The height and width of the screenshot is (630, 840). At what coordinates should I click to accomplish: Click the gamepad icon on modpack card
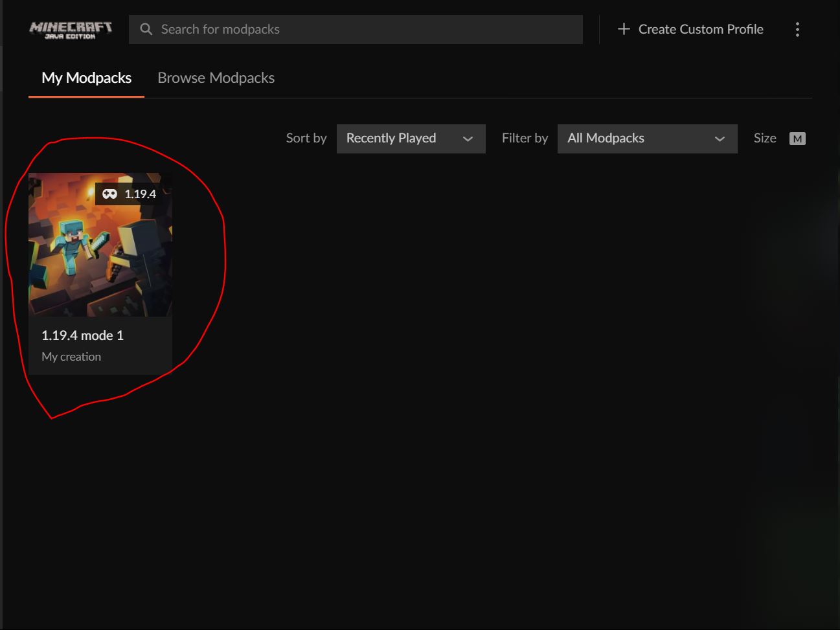[109, 194]
